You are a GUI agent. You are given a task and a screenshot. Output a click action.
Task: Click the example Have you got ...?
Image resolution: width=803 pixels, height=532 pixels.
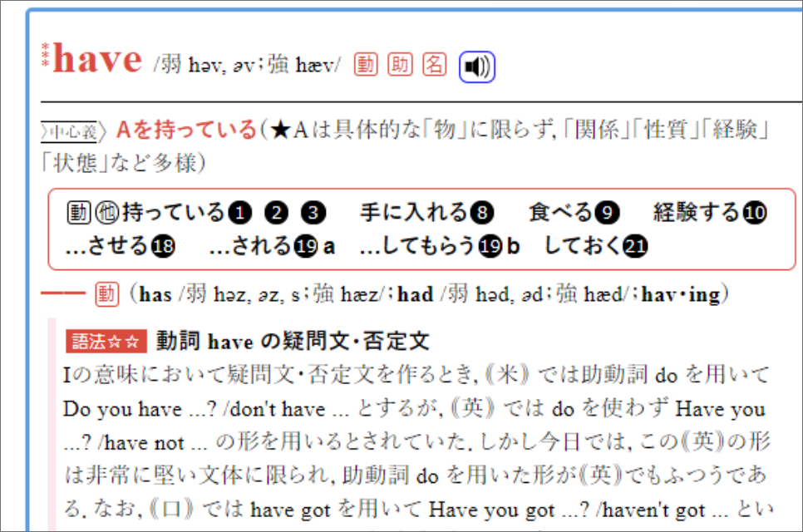pyautogui.click(x=509, y=510)
